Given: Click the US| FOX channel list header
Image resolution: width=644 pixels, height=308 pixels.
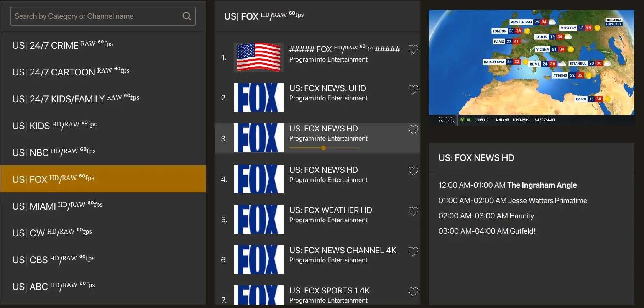Looking at the screenshot, I should pyautogui.click(x=264, y=16).
